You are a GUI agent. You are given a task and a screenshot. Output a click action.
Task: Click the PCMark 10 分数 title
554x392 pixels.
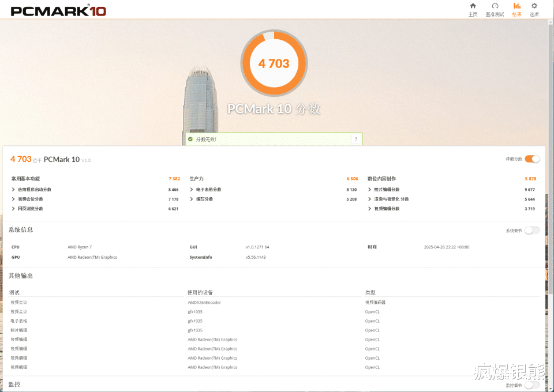coord(274,109)
